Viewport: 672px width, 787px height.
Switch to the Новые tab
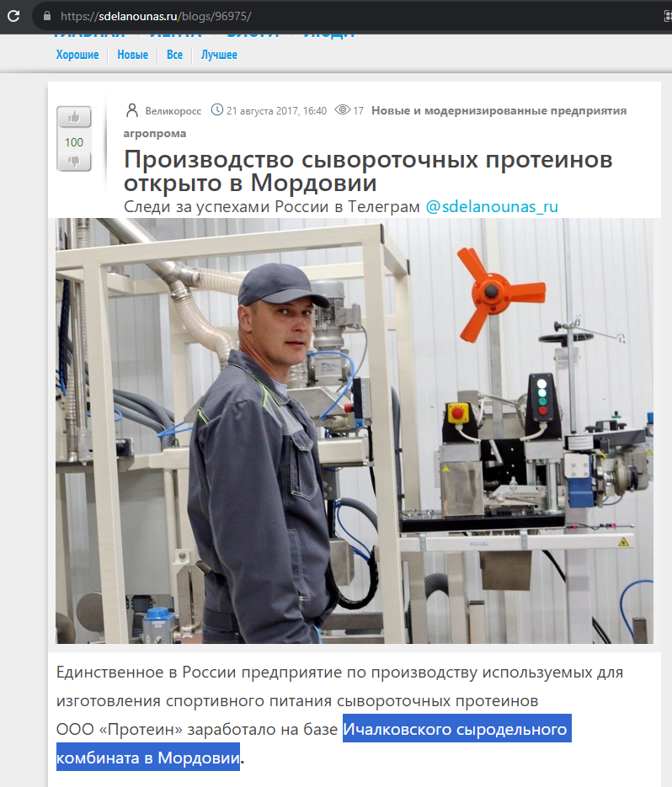click(x=132, y=55)
